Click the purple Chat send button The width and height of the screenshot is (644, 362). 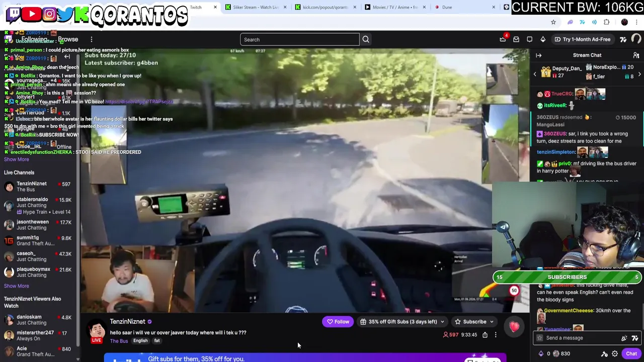pos(631,353)
